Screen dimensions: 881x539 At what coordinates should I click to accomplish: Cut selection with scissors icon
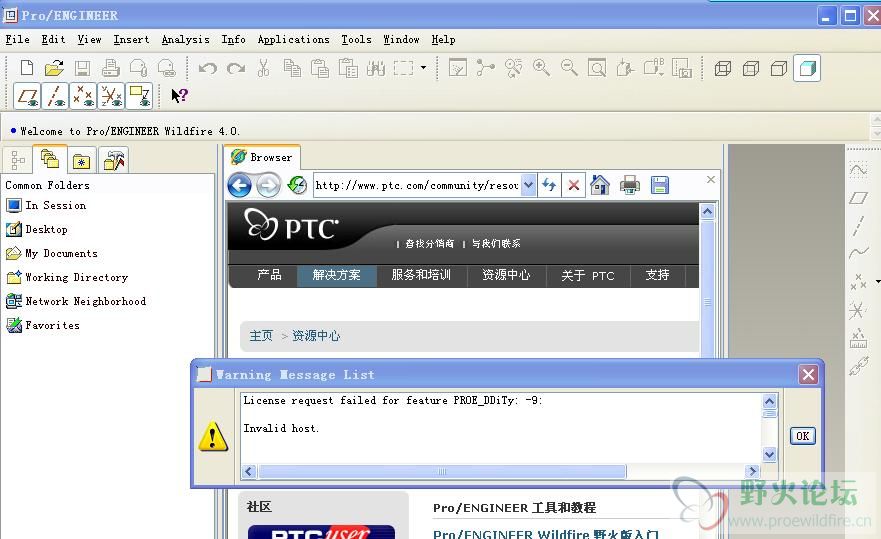click(x=263, y=68)
